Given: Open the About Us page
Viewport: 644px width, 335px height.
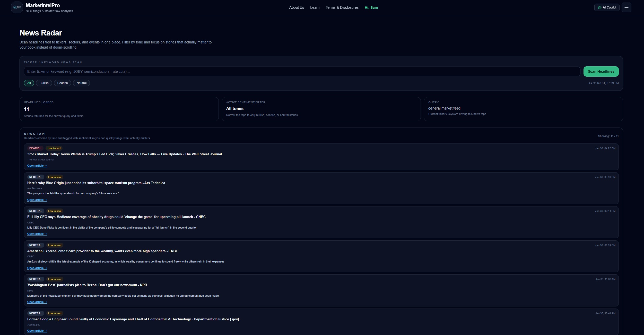Looking at the screenshot, I should click(296, 7).
